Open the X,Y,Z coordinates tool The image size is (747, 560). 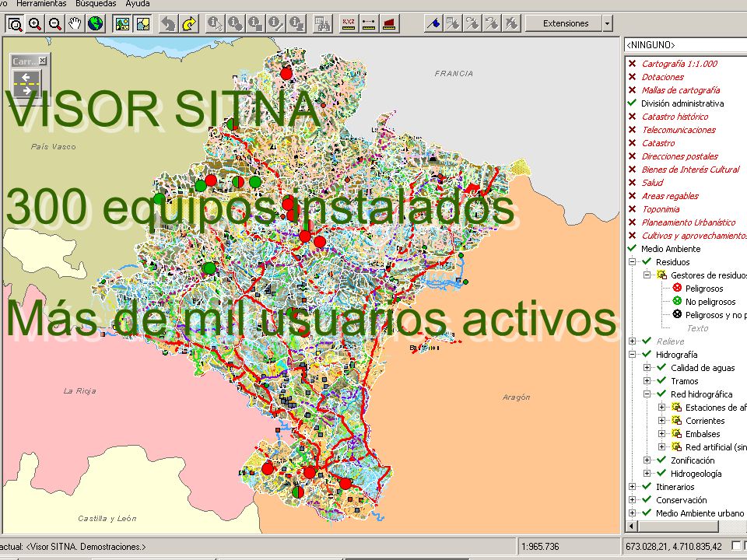(x=349, y=23)
